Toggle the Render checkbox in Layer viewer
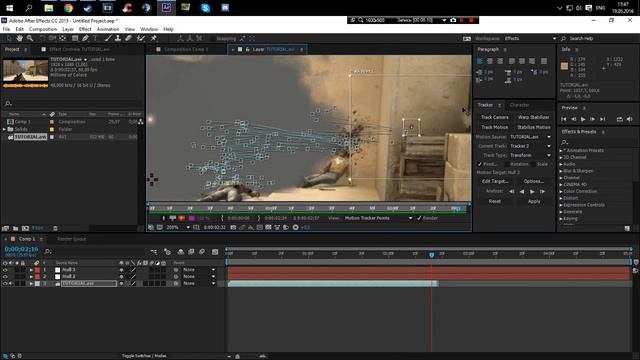 point(419,218)
